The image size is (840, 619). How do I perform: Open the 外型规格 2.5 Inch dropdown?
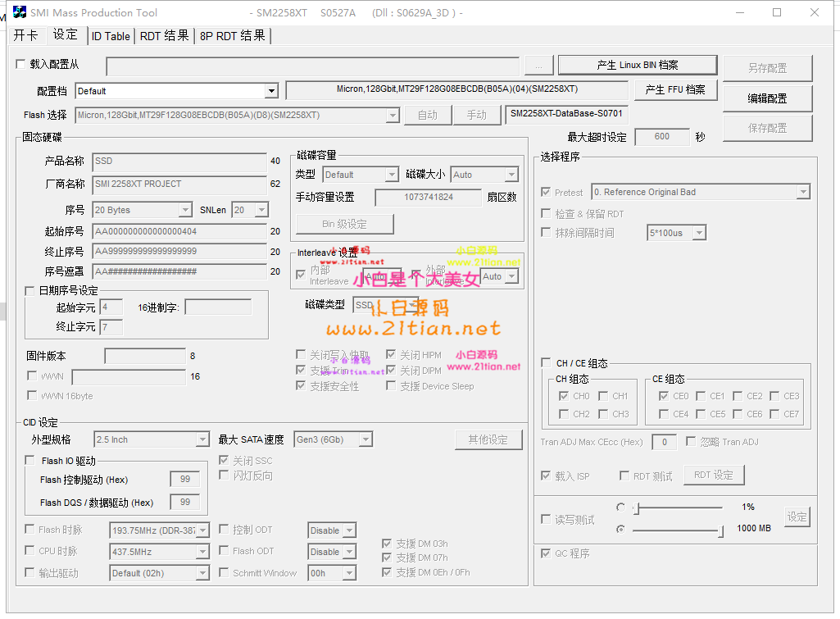(x=202, y=439)
